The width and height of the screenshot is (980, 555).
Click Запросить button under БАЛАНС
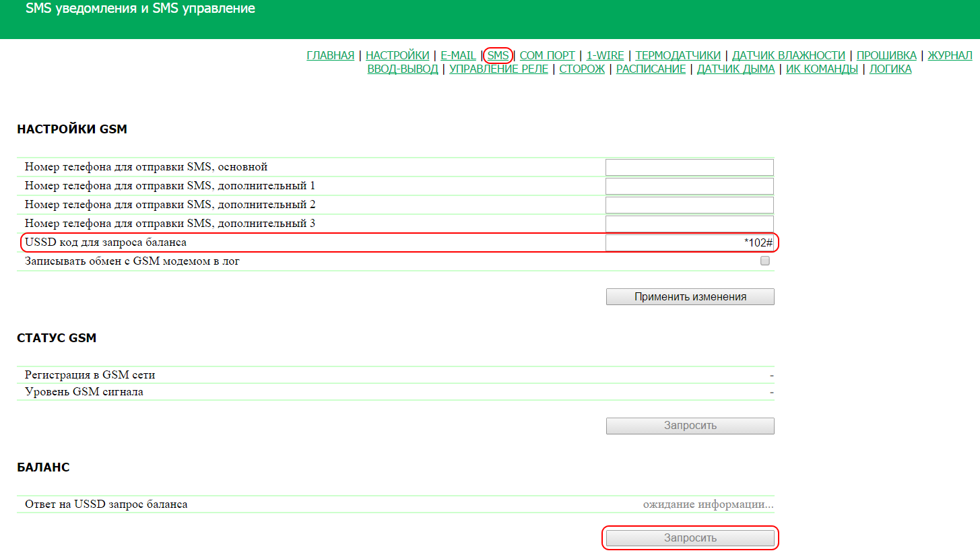(690, 538)
